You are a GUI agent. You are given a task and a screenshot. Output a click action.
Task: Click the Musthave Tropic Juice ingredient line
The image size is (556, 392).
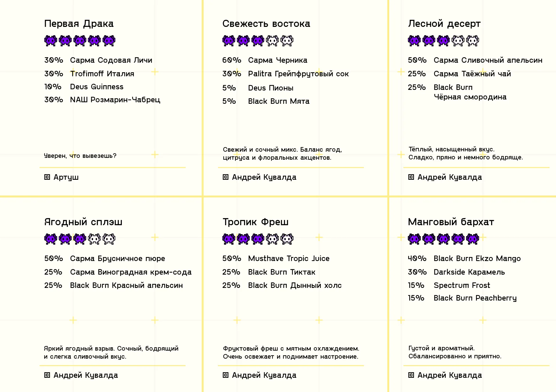(276, 259)
